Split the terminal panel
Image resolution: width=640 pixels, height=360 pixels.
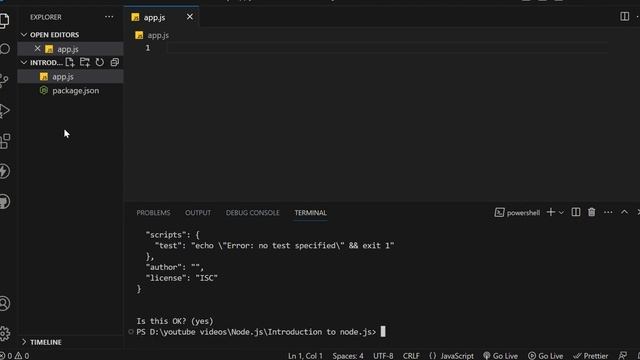click(576, 212)
